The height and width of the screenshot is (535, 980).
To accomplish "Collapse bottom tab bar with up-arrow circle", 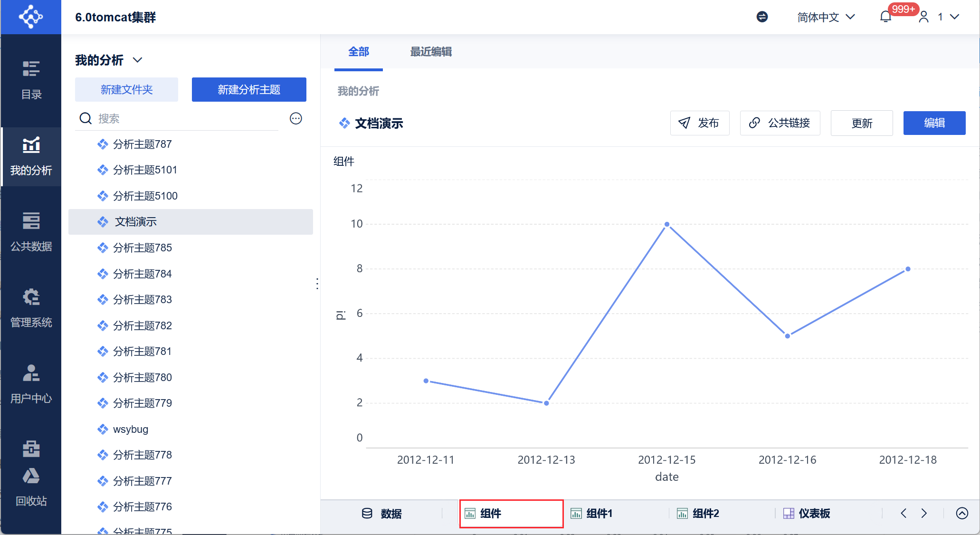I will click(x=962, y=513).
